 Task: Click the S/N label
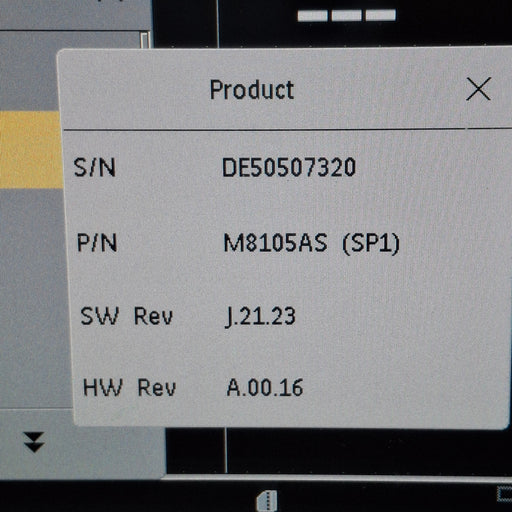[95, 167]
